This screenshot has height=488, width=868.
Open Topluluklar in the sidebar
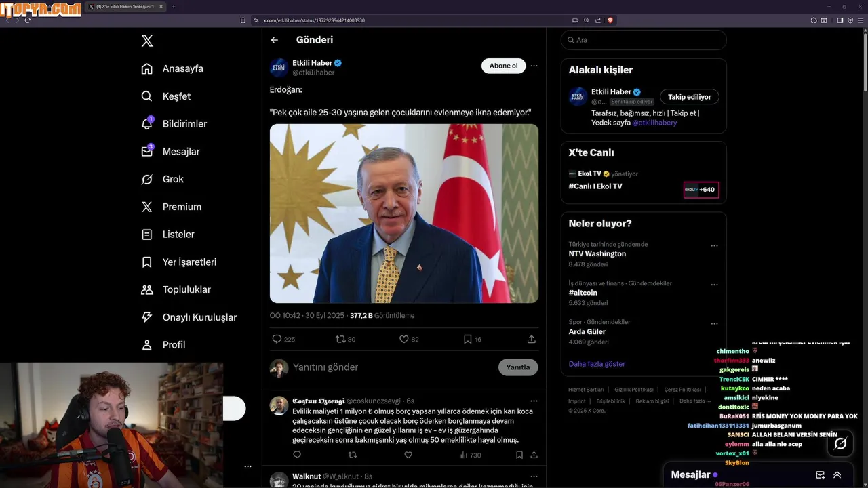(176, 289)
